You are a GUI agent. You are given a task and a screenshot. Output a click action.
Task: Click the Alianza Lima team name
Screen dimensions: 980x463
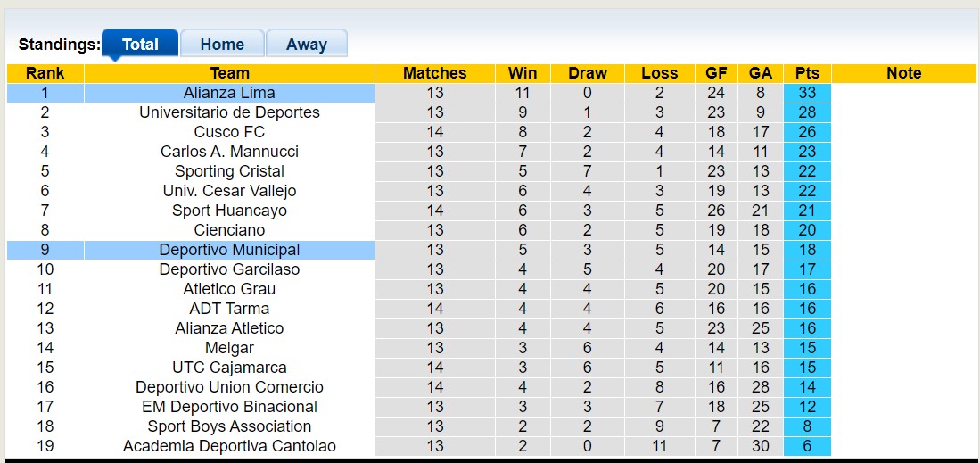[229, 93]
